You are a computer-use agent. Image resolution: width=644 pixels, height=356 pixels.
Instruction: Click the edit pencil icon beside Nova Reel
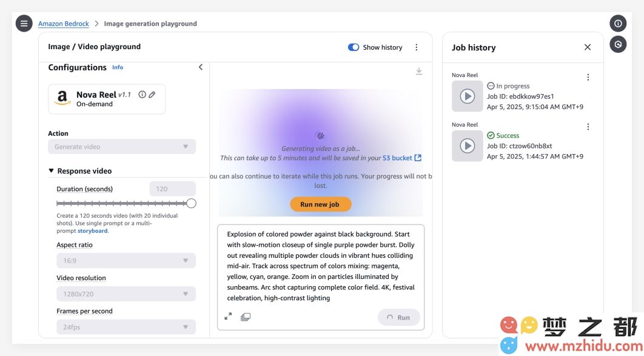point(152,95)
